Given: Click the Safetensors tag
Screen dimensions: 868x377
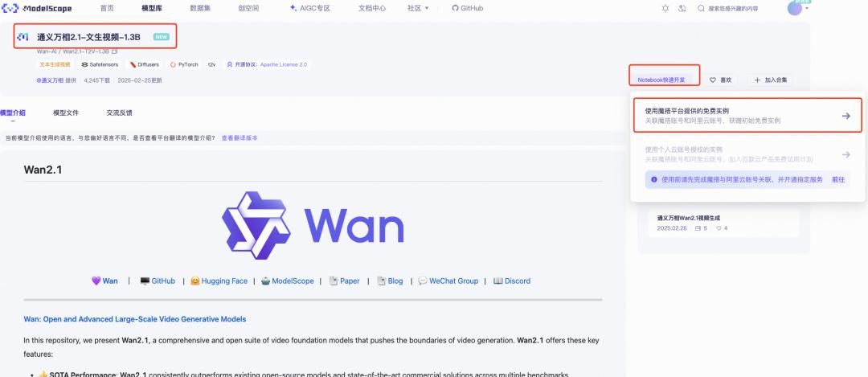Looking at the screenshot, I should [100, 65].
